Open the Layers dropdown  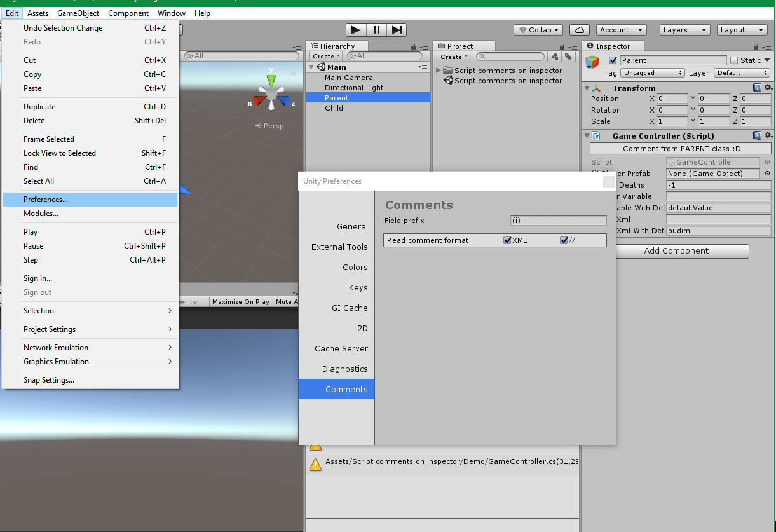click(684, 30)
